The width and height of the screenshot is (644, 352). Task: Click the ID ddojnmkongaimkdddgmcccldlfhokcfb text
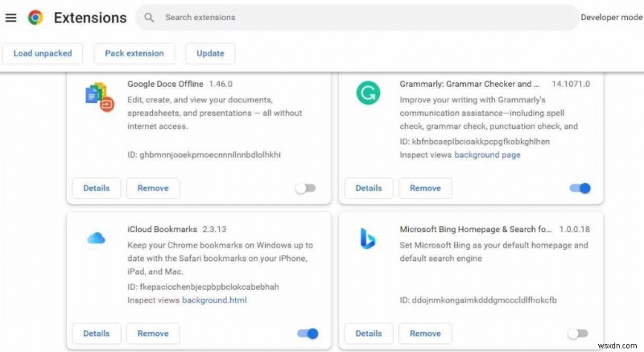[x=478, y=300]
